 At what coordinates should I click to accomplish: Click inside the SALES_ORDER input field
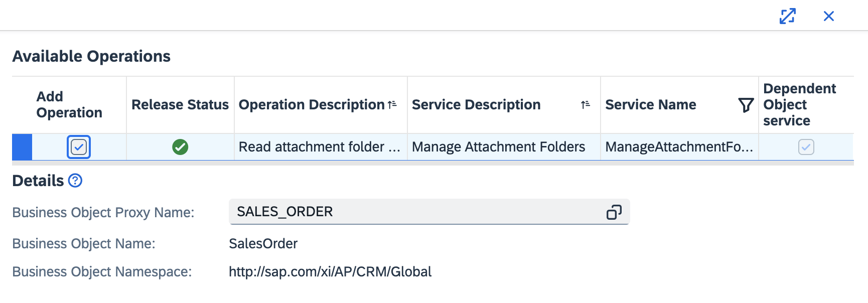[x=351, y=212]
